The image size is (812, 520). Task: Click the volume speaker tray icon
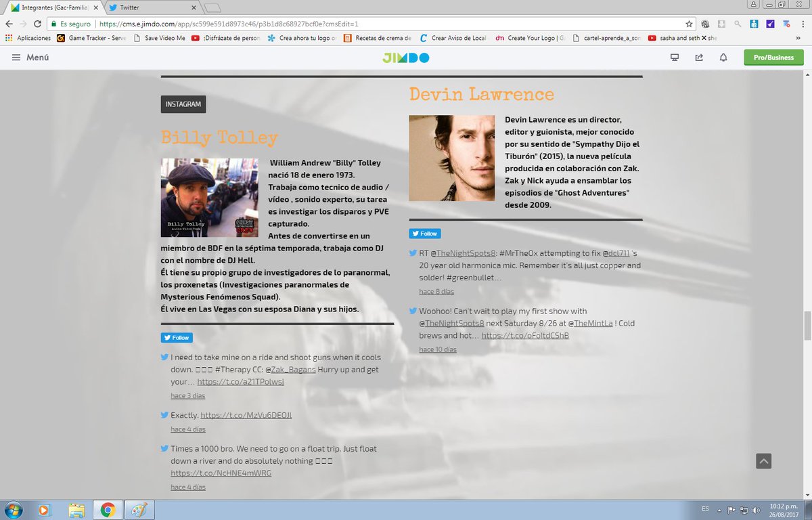(x=756, y=510)
